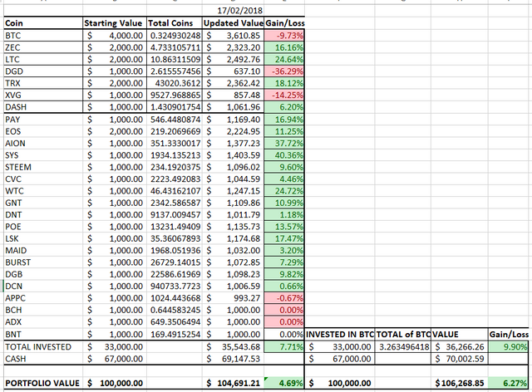The height and width of the screenshot is (392, 532).
Task: Click GNT gain cell 10.99%
Action: (x=284, y=203)
